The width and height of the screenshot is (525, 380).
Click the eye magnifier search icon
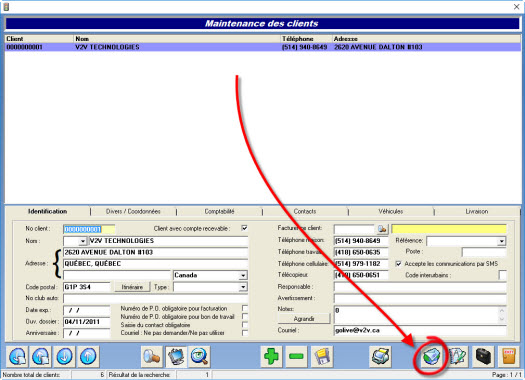coord(200,356)
